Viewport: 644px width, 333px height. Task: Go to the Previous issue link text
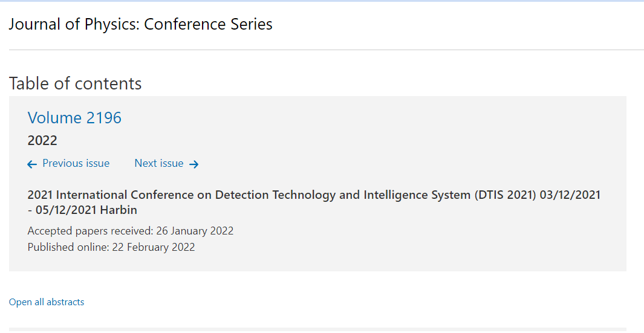(76, 163)
